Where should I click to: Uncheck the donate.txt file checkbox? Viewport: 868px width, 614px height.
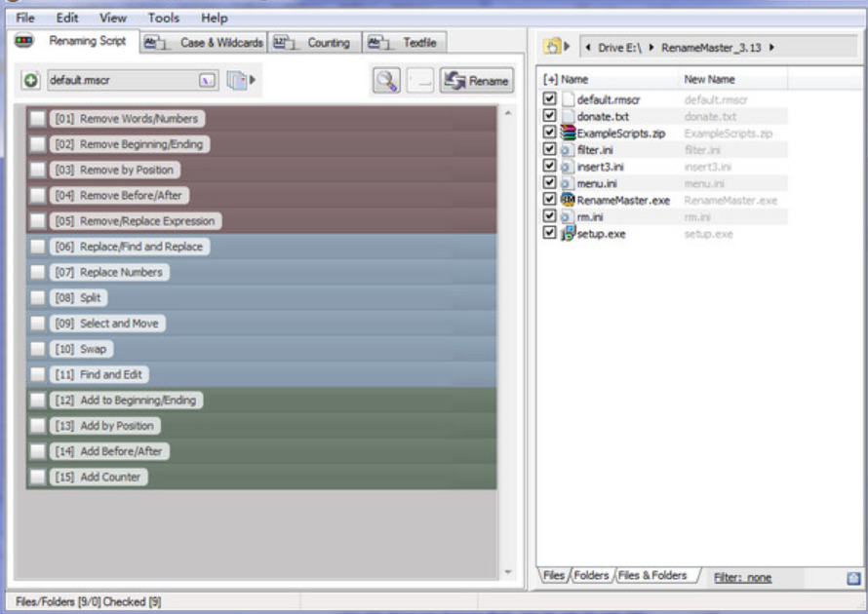click(x=549, y=115)
